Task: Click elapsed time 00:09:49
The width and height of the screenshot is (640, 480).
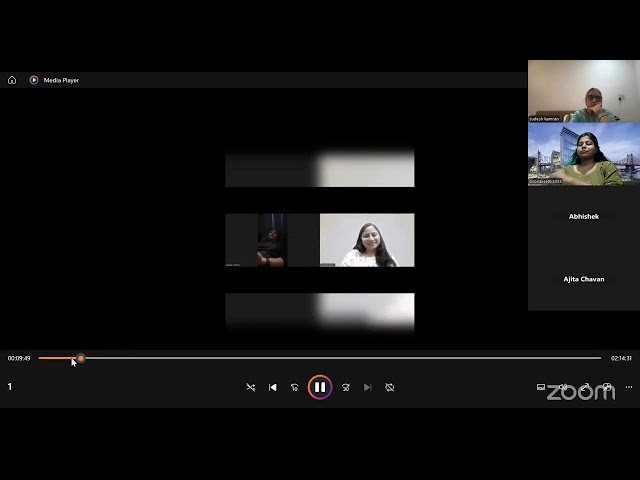Action: tap(19, 358)
